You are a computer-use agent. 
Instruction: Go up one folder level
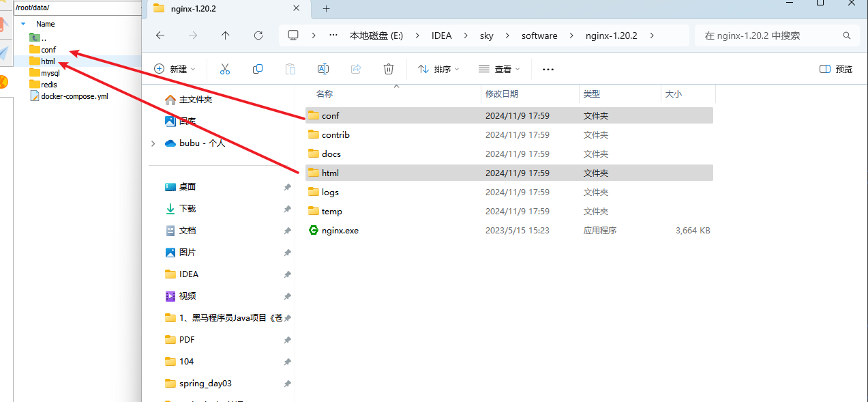coord(226,35)
